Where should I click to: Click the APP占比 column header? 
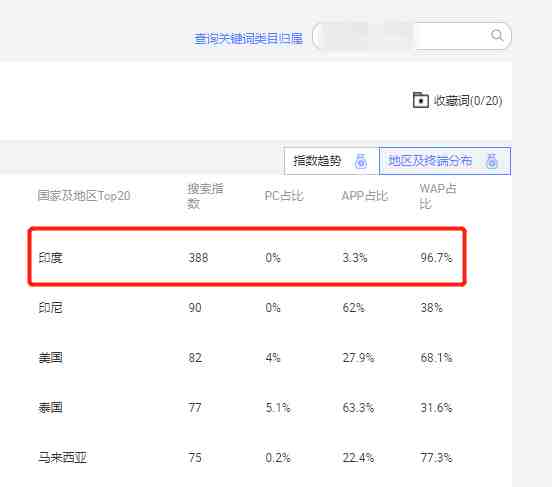(365, 196)
